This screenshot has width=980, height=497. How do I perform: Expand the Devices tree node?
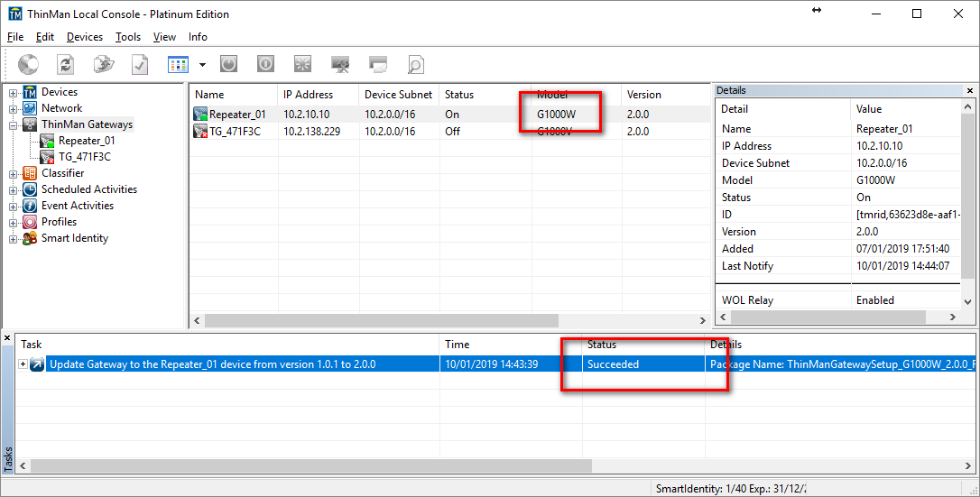coord(14,93)
